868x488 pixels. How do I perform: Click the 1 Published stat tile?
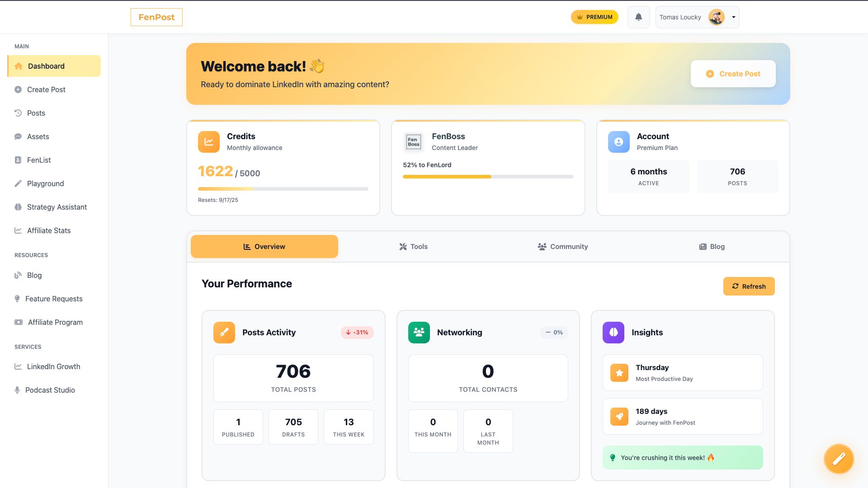(238, 427)
